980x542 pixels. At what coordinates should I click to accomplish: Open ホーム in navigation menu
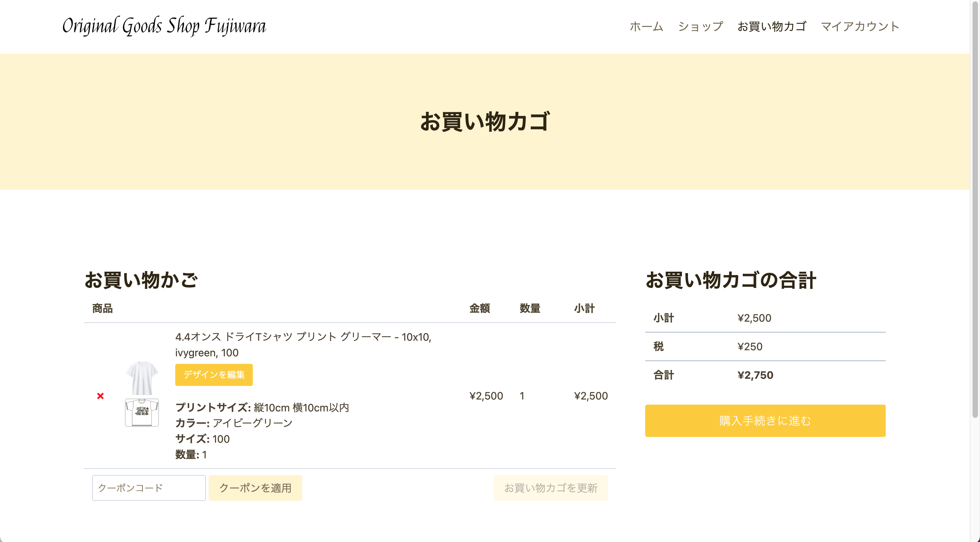click(647, 26)
